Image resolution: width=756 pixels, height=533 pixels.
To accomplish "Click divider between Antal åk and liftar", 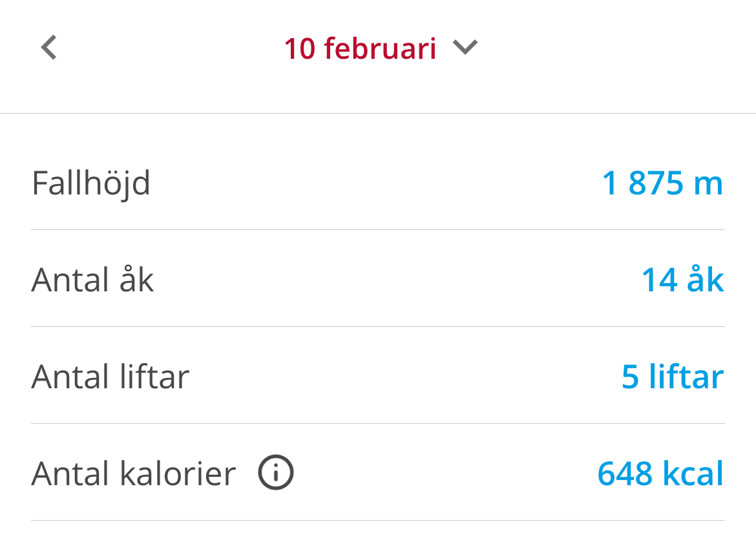I will pyautogui.click(x=378, y=327).
